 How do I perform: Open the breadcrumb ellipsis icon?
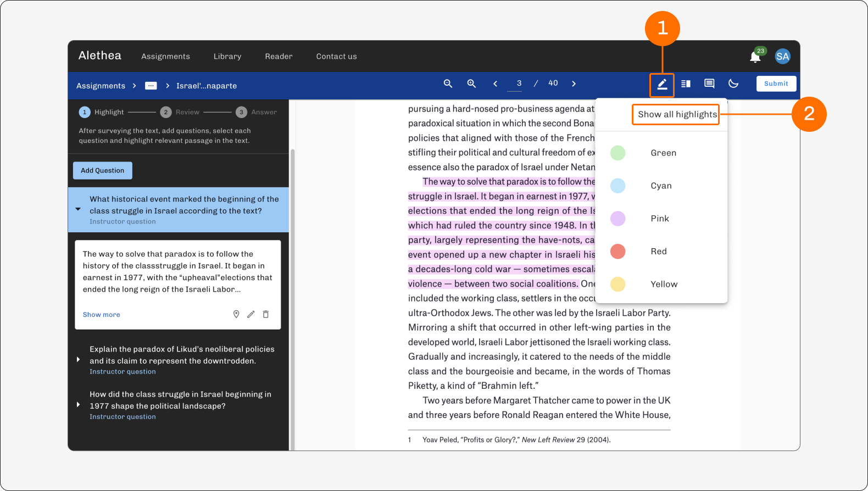(x=151, y=86)
